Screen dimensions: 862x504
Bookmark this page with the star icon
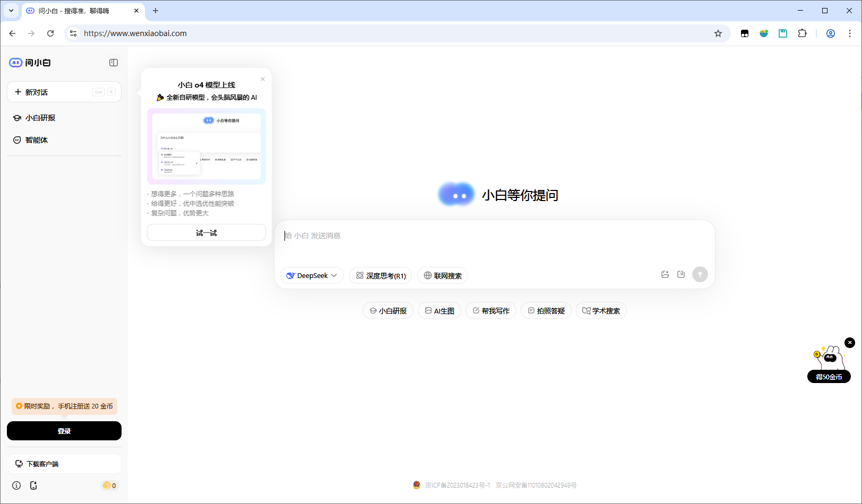click(x=718, y=33)
